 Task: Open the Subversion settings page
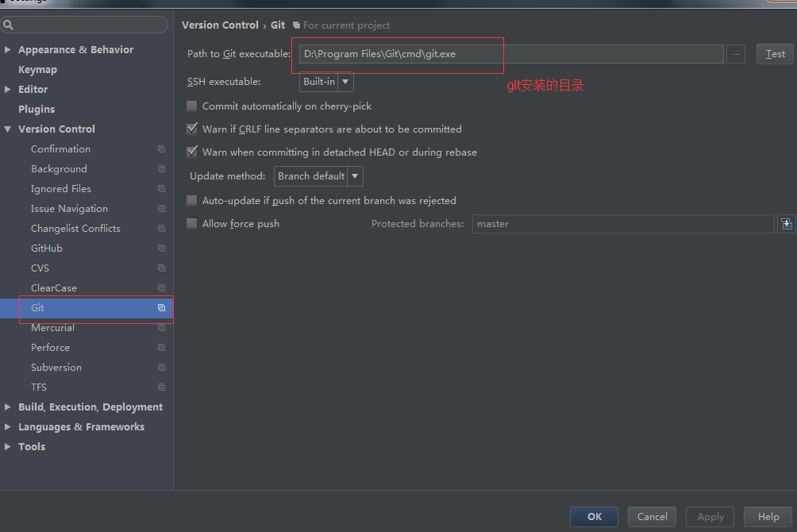click(56, 367)
